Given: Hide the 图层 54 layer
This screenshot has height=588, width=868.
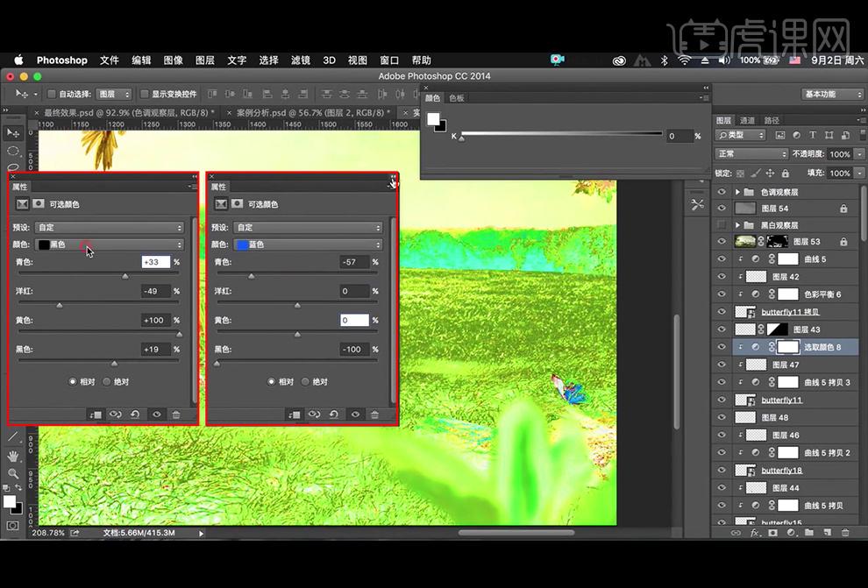Looking at the screenshot, I should coord(722,209).
